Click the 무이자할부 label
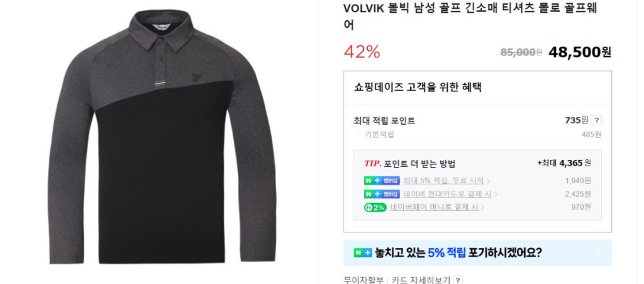The height and width of the screenshot is (284, 644). [364, 280]
